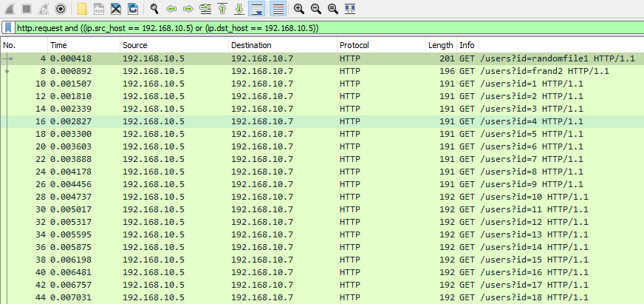
Task: Open display filter bookmarks
Action: [x=7, y=27]
